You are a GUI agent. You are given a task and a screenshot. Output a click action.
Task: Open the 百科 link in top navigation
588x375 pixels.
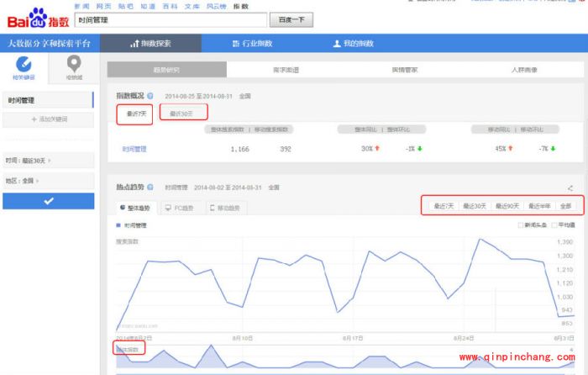pos(170,6)
